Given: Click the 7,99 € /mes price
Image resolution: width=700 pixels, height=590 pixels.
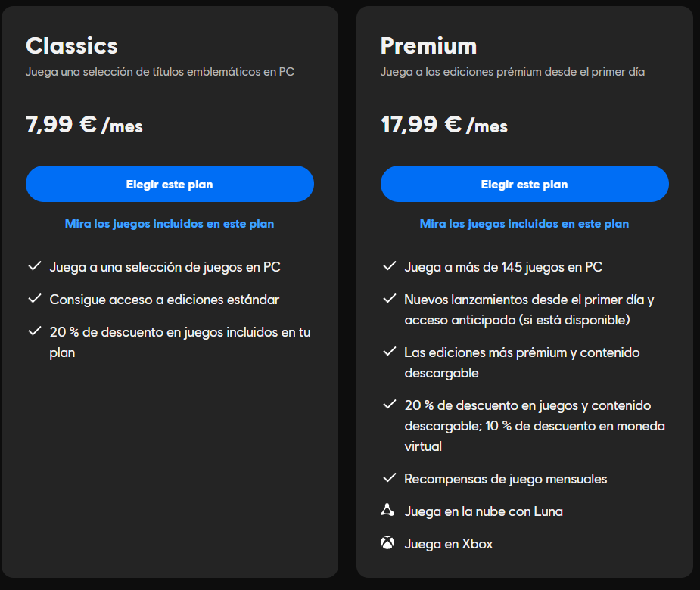Looking at the screenshot, I should [84, 125].
